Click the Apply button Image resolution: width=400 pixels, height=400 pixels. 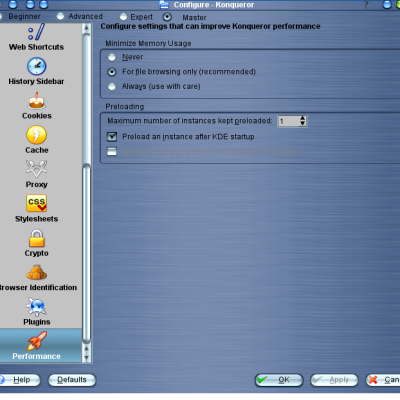click(x=334, y=380)
